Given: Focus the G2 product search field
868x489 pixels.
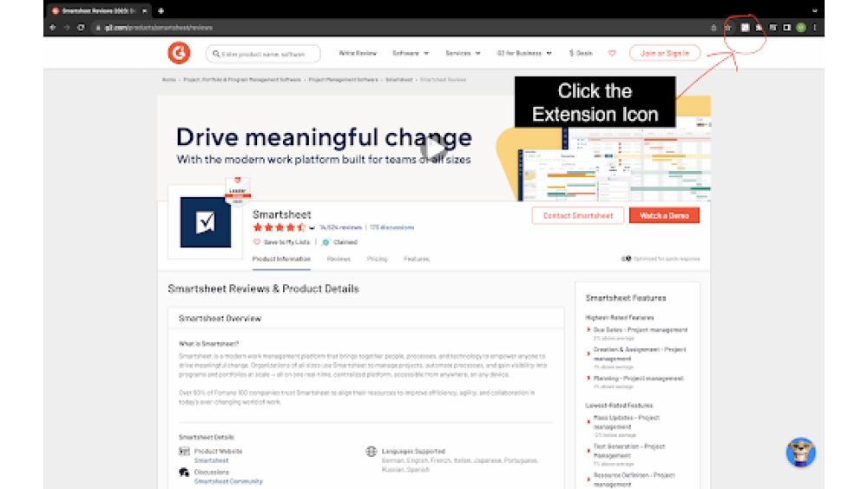Looking at the screenshot, I should [264, 54].
